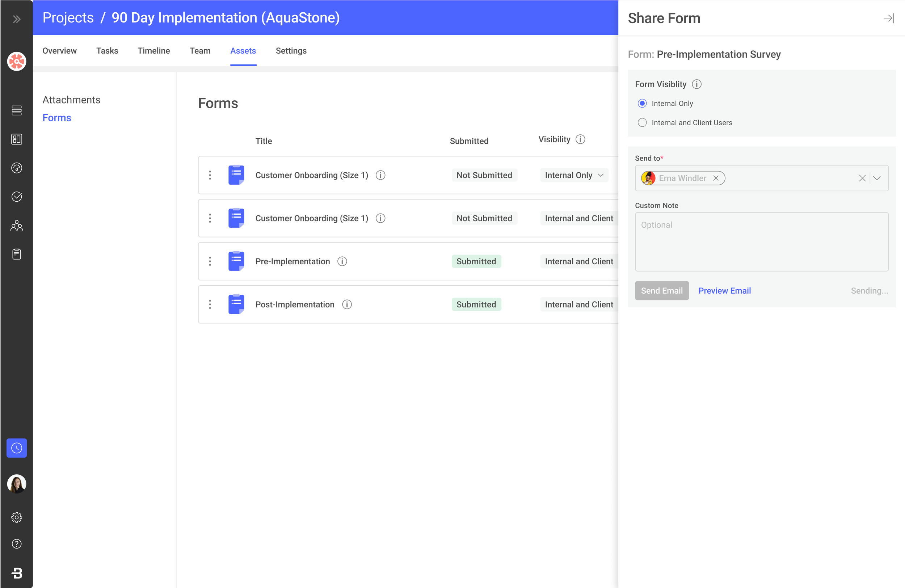Open the checkmark tasks icon in sidebar
The height and width of the screenshot is (588, 905).
17,197
